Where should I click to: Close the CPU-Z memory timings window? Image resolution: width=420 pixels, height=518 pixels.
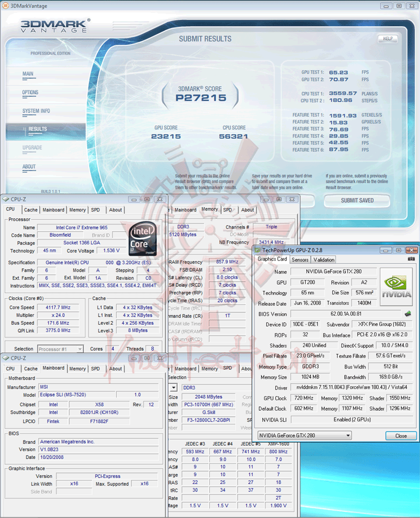292,199
